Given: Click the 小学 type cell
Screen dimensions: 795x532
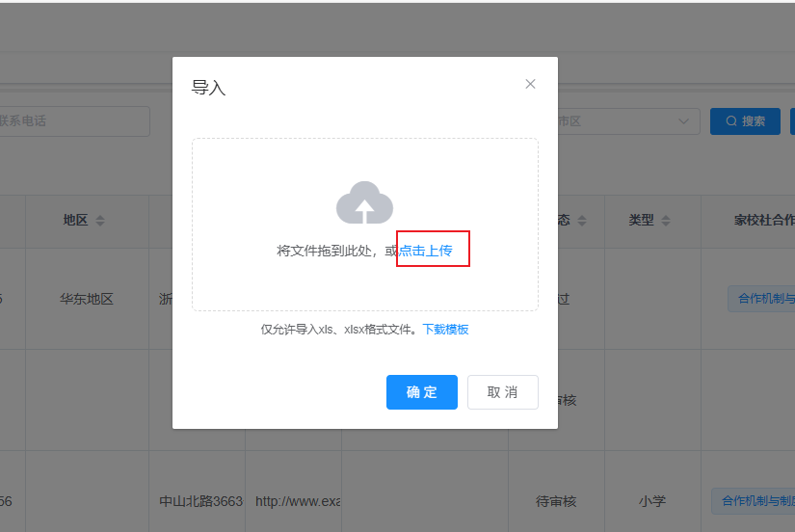Looking at the screenshot, I should click(x=651, y=501).
